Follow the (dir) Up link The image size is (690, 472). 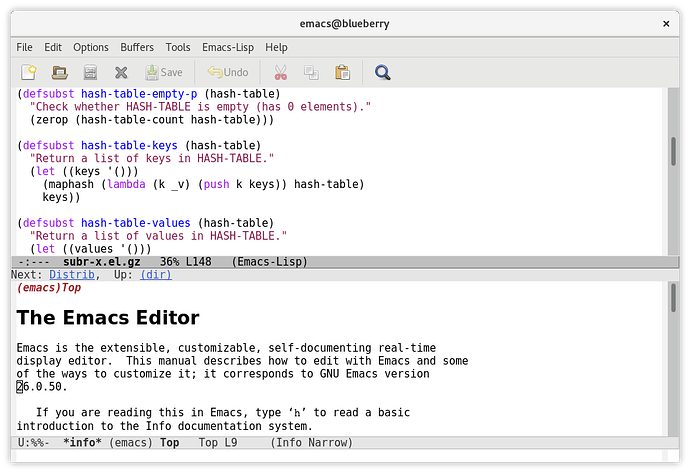point(156,274)
